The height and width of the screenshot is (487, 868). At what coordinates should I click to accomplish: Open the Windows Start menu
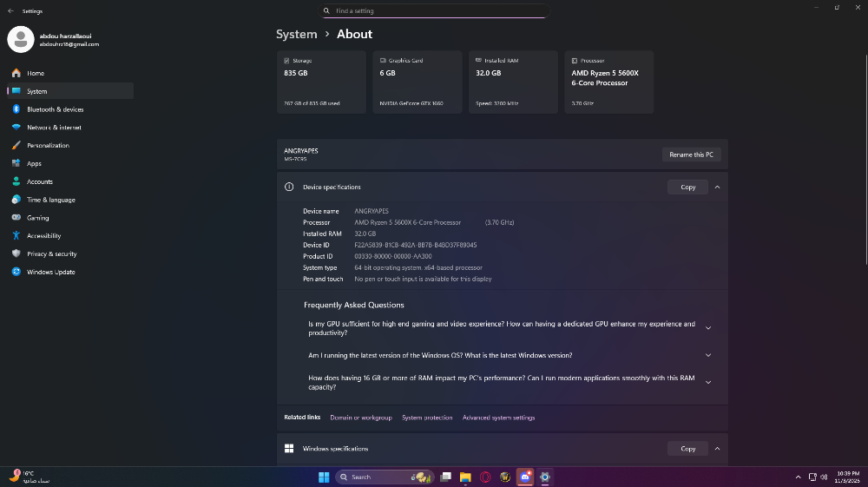click(324, 477)
